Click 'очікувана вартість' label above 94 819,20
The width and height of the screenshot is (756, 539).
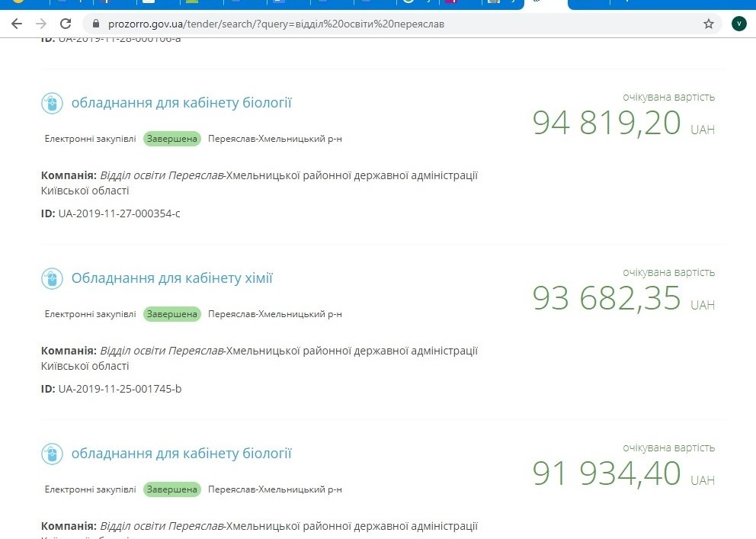[x=668, y=98]
